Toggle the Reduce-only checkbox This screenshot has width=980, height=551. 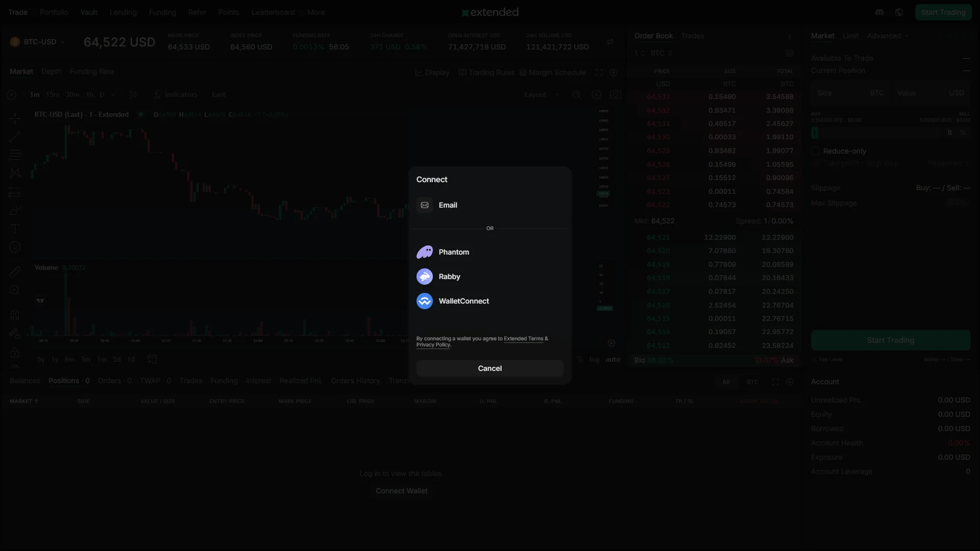click(815, 151)
